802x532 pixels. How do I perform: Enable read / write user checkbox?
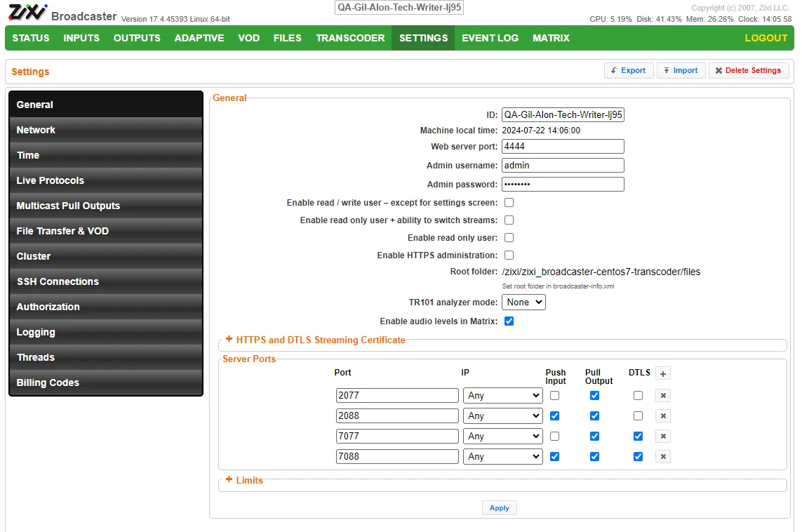click(x=509, y=203)
